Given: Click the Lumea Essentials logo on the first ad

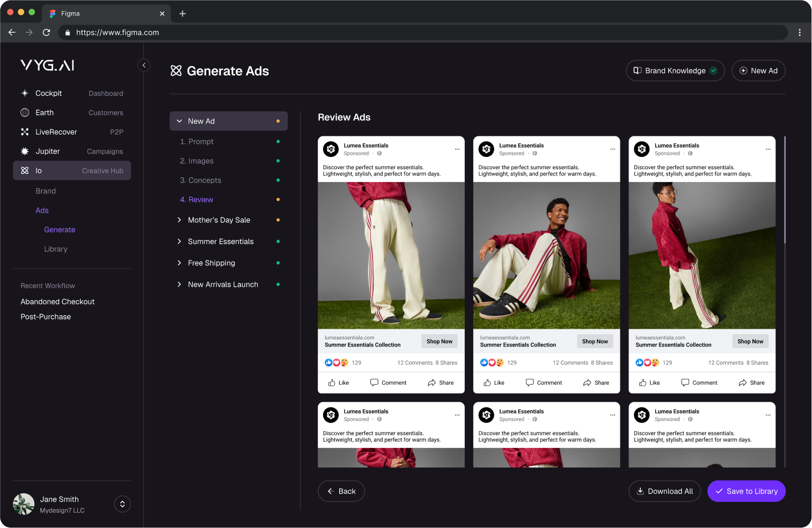Looking at the screenshot, I should 331,149.
